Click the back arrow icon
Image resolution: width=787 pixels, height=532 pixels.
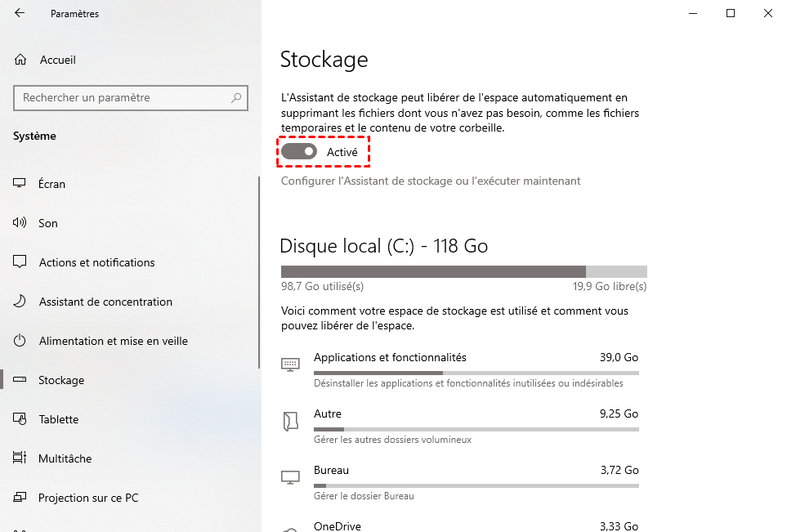click(x=20, y=13)
